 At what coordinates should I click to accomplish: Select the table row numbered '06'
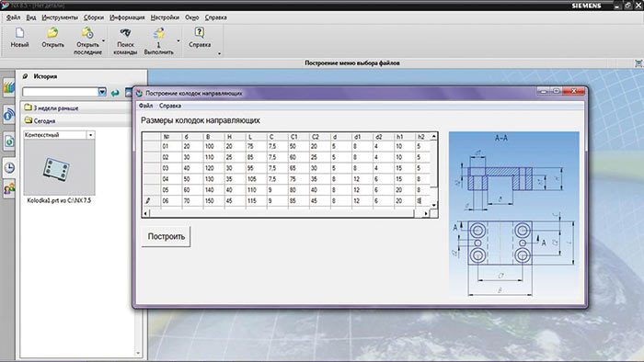(286, 201)
